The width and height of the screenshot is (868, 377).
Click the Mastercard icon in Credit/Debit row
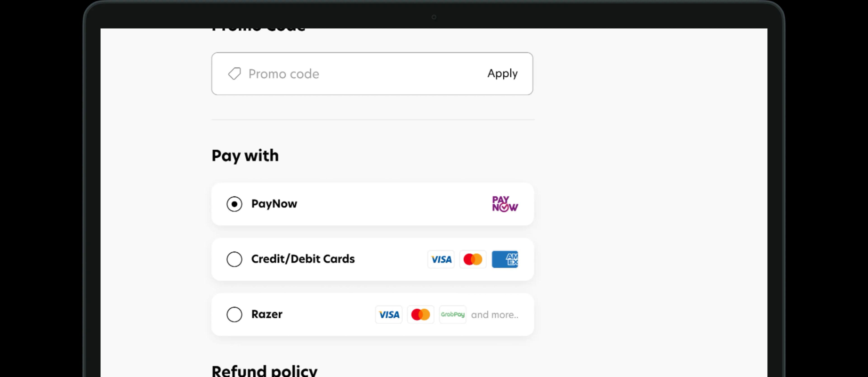pyautogui.click(x=473, y=259)
